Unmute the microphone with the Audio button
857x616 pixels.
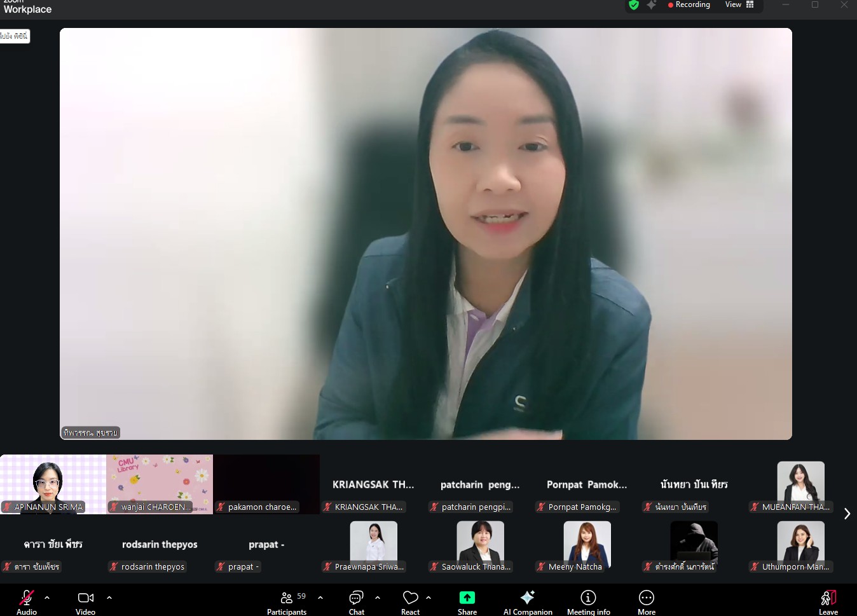pyautogui.click(x=27, y=601)
